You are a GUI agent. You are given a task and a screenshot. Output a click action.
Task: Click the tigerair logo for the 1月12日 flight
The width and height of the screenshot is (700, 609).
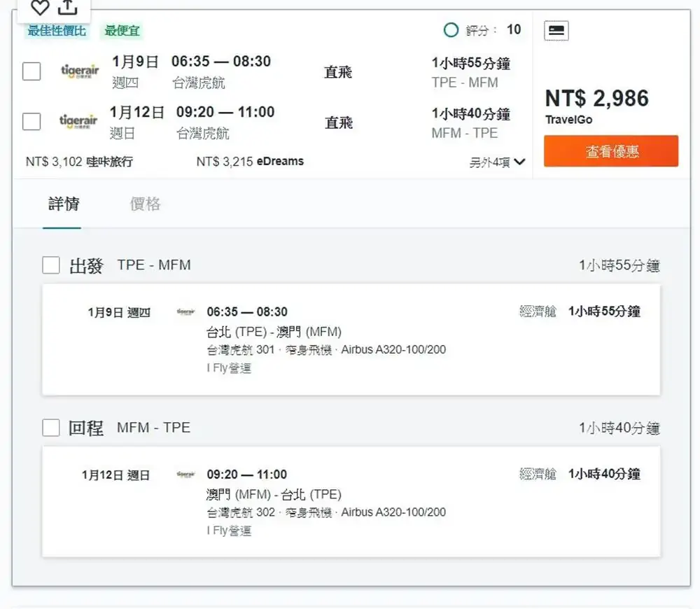pyautogui.click(x=78, y=121)
